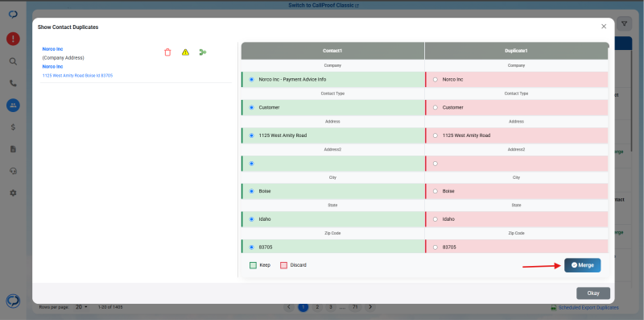The height and width of the screenshot is (320, 644).
Task: Open the document reports icon in sidebar
Action: pyautogui.click(x=13, y=149)
